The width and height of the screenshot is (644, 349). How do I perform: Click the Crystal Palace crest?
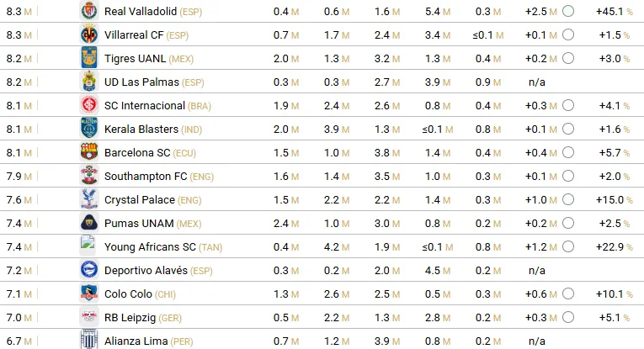point(88,200)
